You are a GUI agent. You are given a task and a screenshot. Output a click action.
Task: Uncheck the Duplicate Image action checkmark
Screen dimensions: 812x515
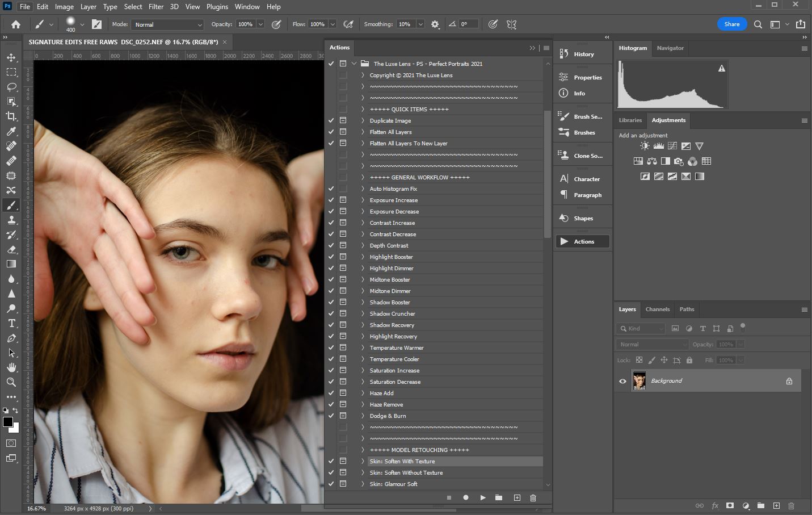point(331,120)
